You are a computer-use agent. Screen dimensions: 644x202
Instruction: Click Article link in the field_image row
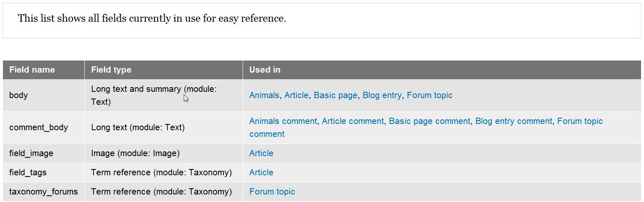click(261, 153)
